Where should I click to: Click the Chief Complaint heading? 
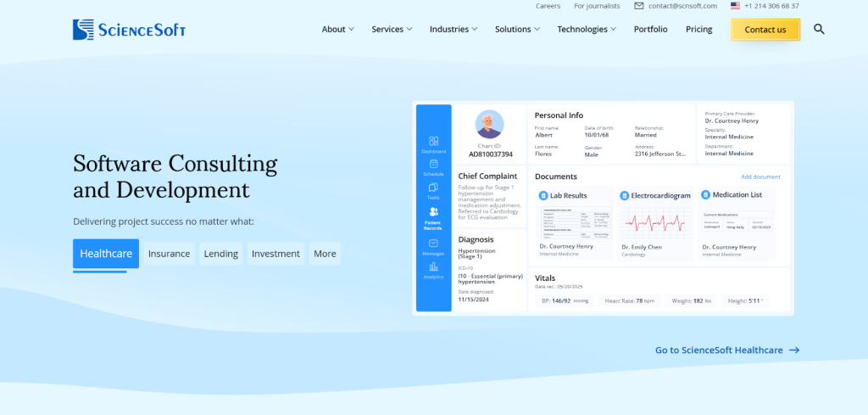click(487, 176)
